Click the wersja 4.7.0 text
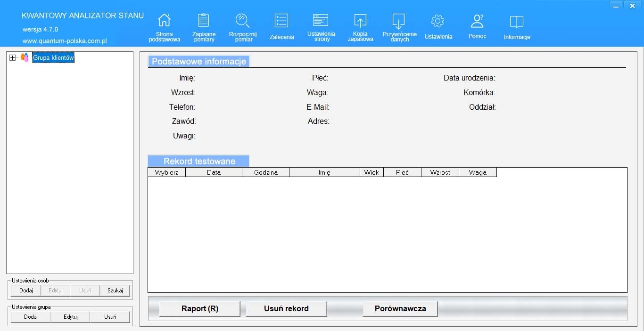Image resolution: width=644 pixels, height=331 pixels. (41, 29)
